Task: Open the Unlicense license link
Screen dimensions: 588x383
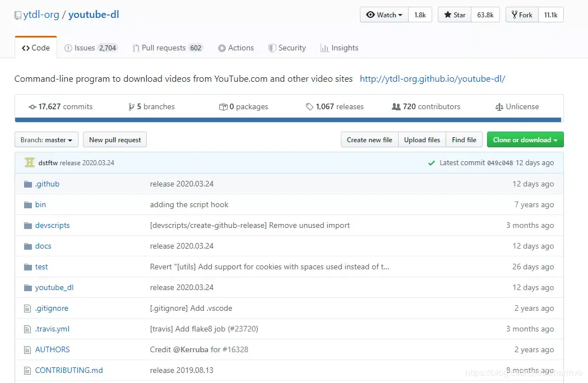Action: pyautogui.click(x=517, y=106)
